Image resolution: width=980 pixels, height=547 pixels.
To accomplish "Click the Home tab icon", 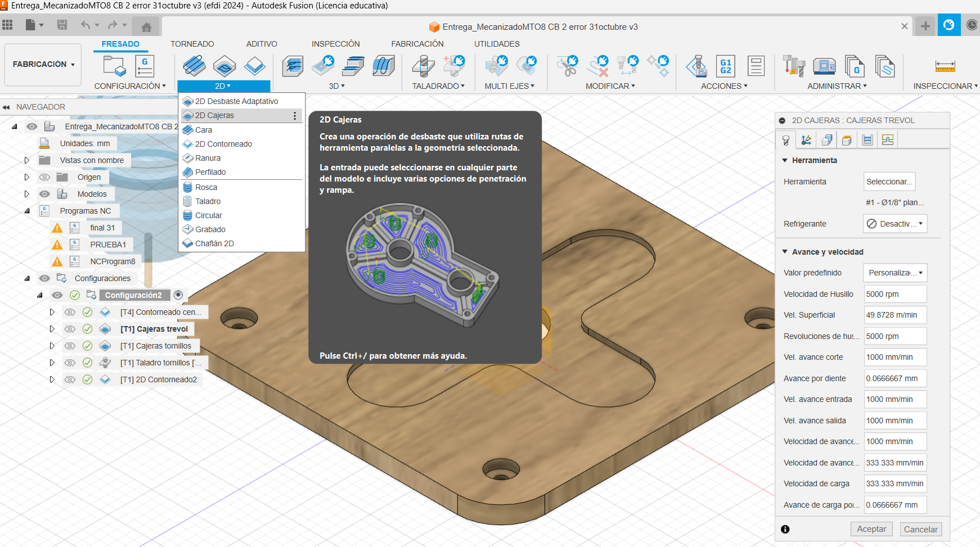I will coord(146,26).
